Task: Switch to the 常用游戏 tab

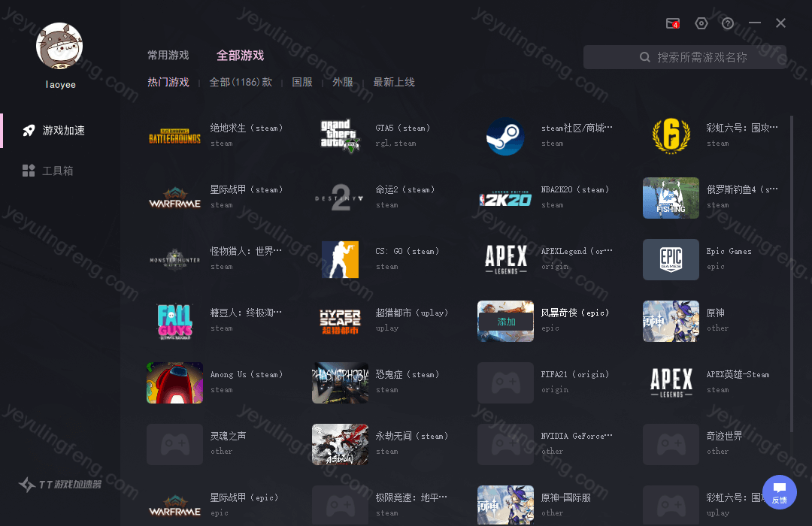Action: (168, 56)
